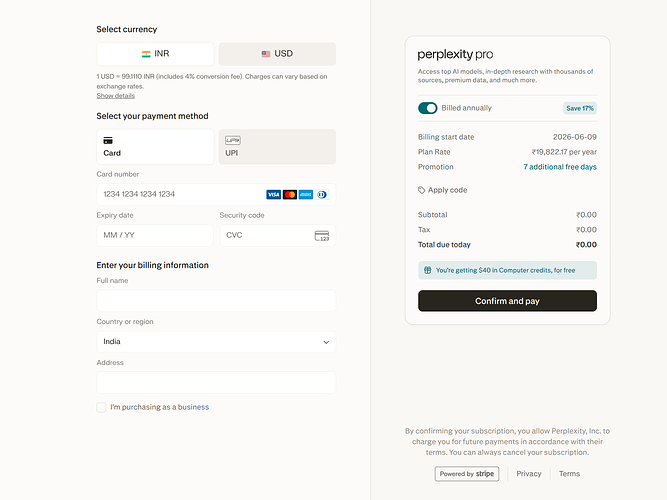
Task: Click the Confirm and pay button
Action: pos(507,301)
